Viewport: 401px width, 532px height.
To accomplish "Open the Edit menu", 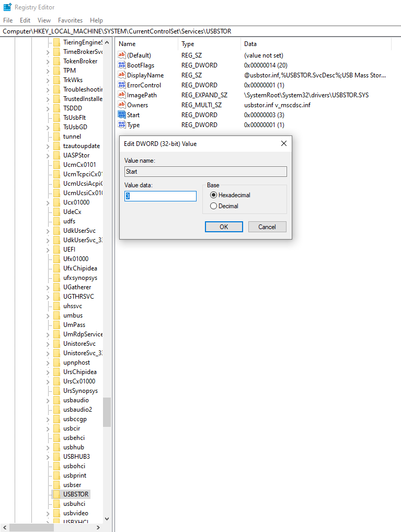I will click(x=25, y=20).
